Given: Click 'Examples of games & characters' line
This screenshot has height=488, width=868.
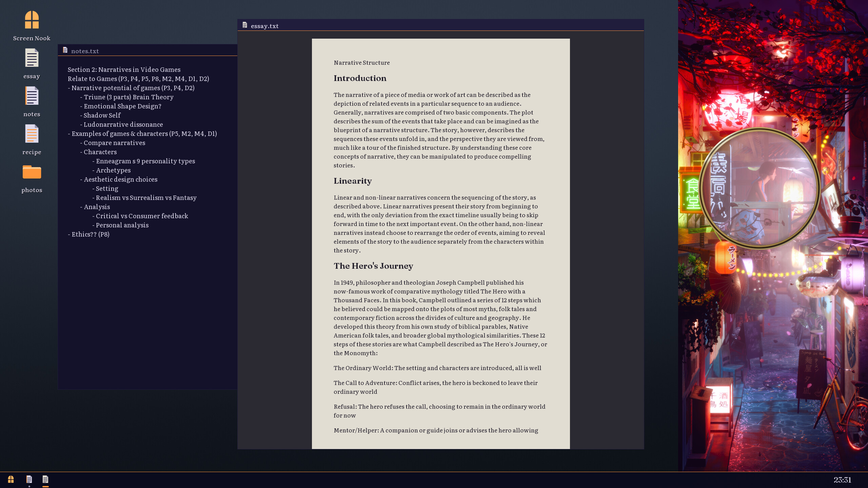Looking at the screenshot, I should (x=142, y=134).
